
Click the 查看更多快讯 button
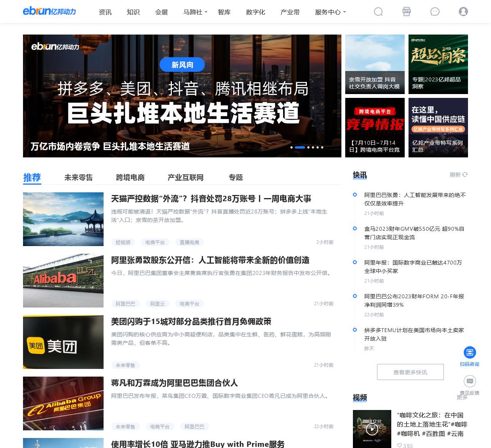tap(410, 372)
